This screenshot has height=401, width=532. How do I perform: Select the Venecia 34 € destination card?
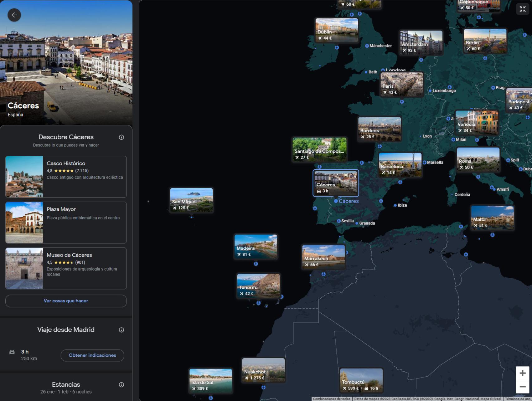[477, 123]
